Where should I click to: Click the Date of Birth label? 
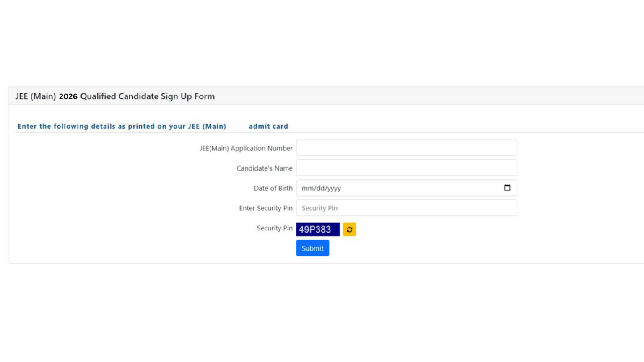pos(273,188)
